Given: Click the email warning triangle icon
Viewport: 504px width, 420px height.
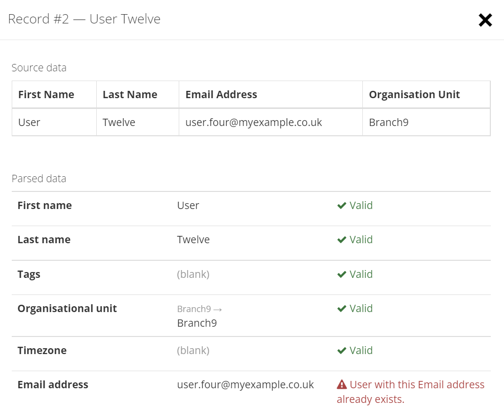Looking at the screenshot, I should [342, 384].
